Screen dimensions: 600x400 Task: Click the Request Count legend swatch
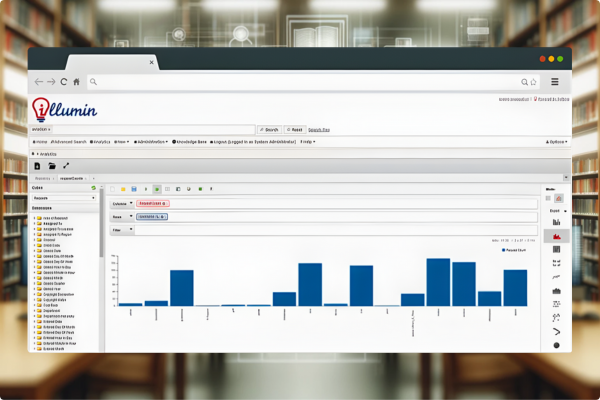tap(504, 250)
